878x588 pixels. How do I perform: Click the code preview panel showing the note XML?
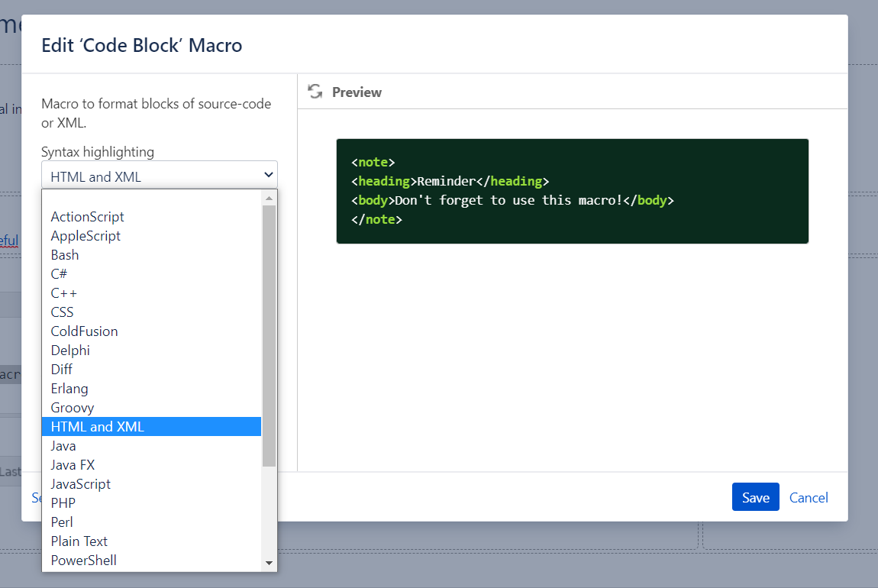(x=571, y=190)
